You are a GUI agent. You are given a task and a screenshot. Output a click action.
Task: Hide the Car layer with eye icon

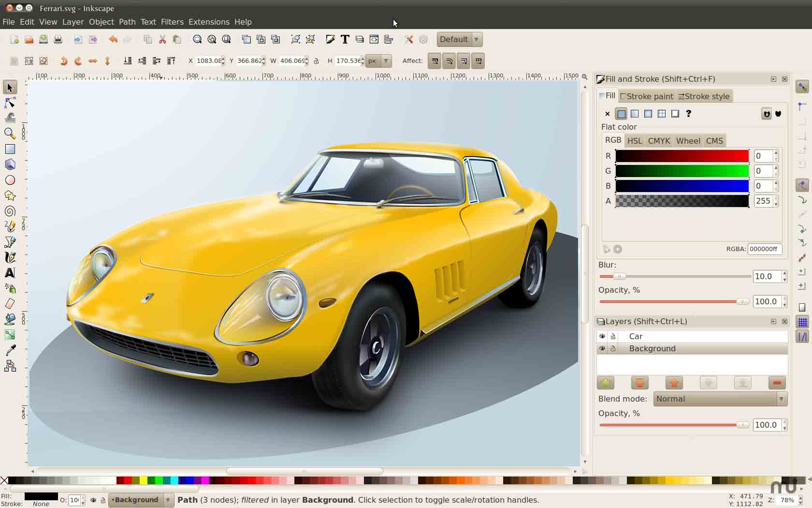click(x=602, y=336)
